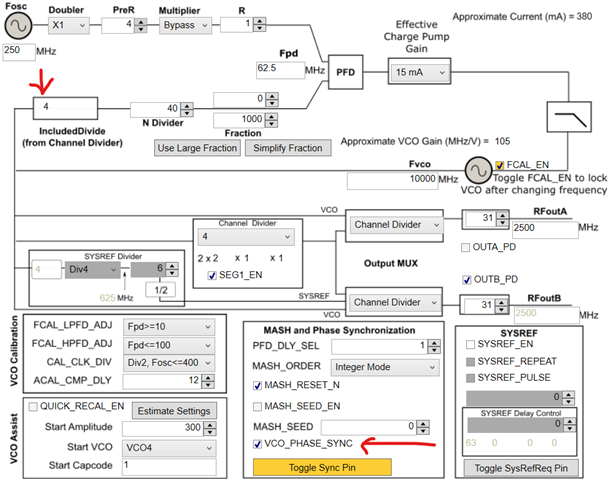Click the RFoutA frequency field 2500
The width and height of the screenshot is (609, 480).
(x=545, y=230)
